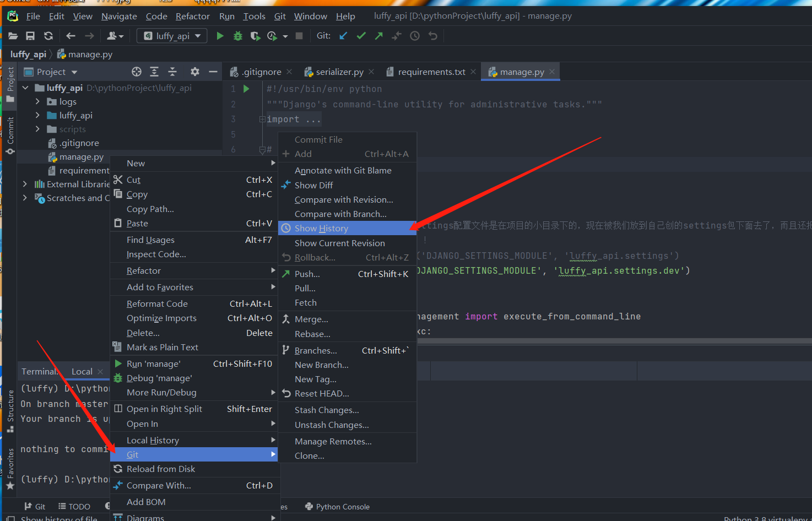Open the File menu
The image size is (812, 521).
[33, 17]
